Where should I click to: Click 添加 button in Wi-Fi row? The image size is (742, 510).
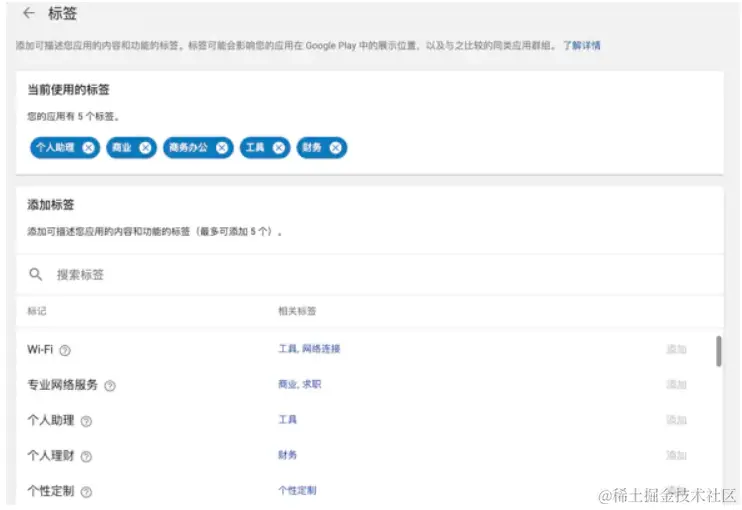coord(676,349)
